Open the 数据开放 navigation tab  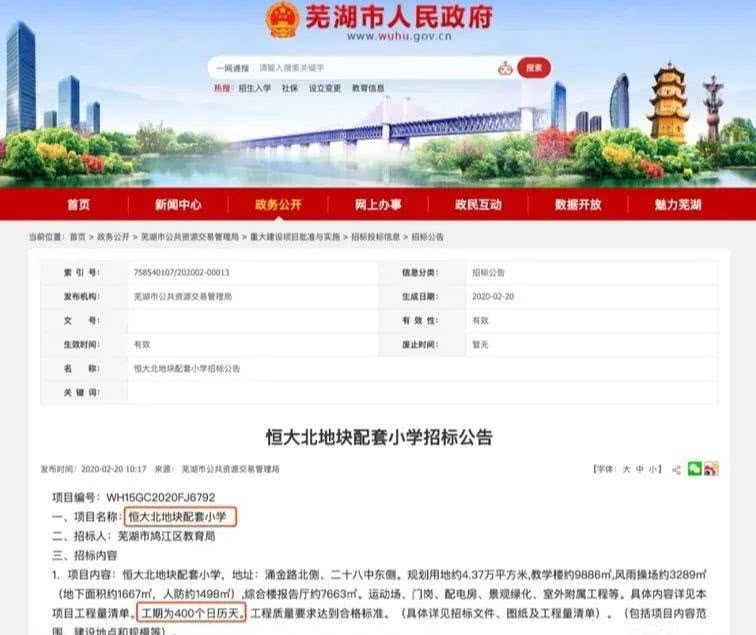click(x=578, y=204)
